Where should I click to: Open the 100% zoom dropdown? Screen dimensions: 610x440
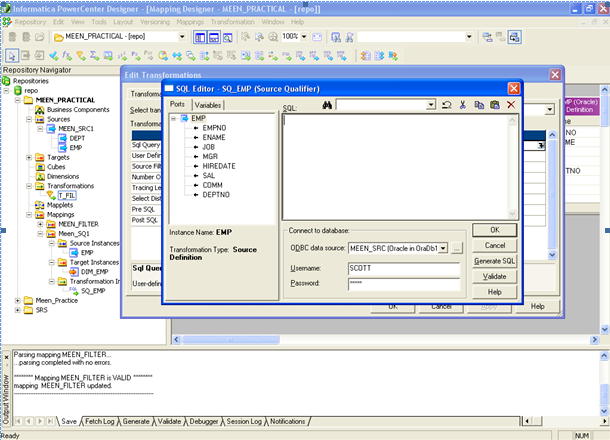[304, 37]
